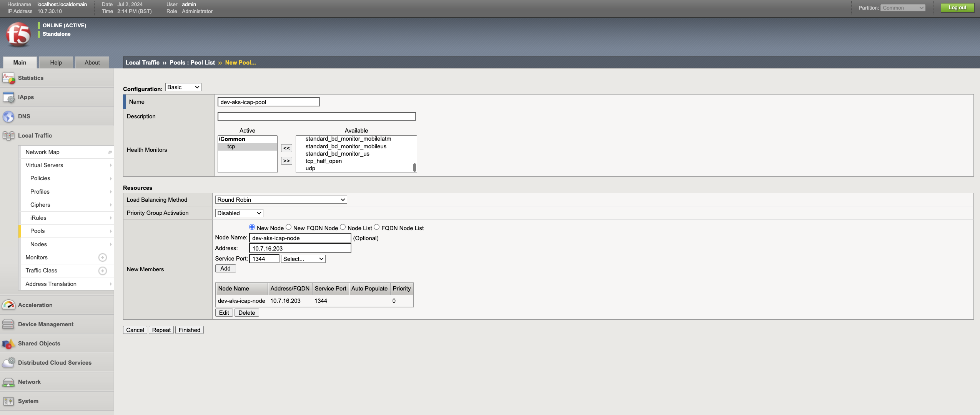980x415 pixels.
Task: Open the Acceleration gauge icon
Action: coord(8,305)
